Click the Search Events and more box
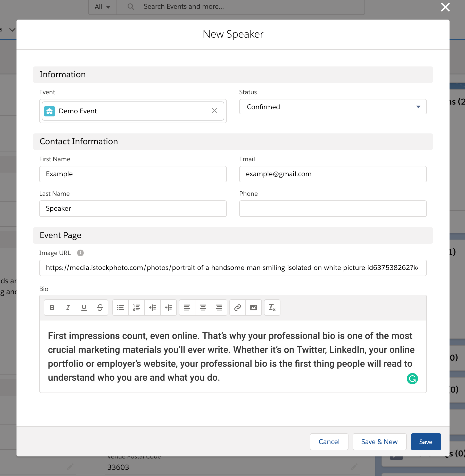The height and width of the screenshot is (476, 465). coord(241,7)
